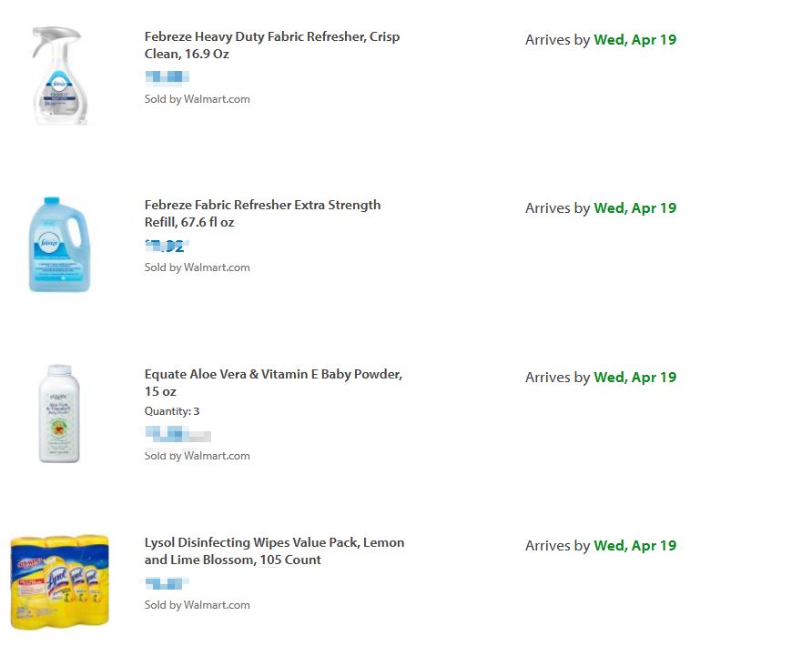The image size is (812, 646).
Task: Click the 'Quantity: 3' label
Action: [172, 411]
